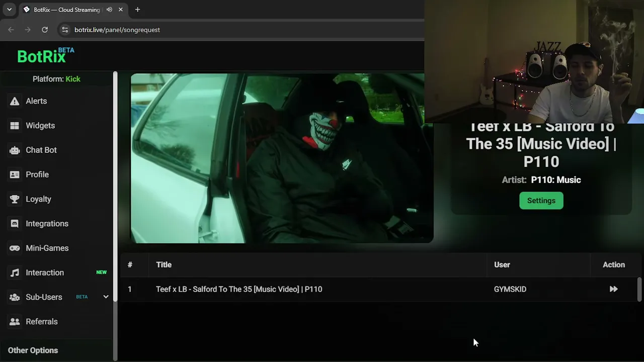Open the Alerts warning icon

point(15,101)
